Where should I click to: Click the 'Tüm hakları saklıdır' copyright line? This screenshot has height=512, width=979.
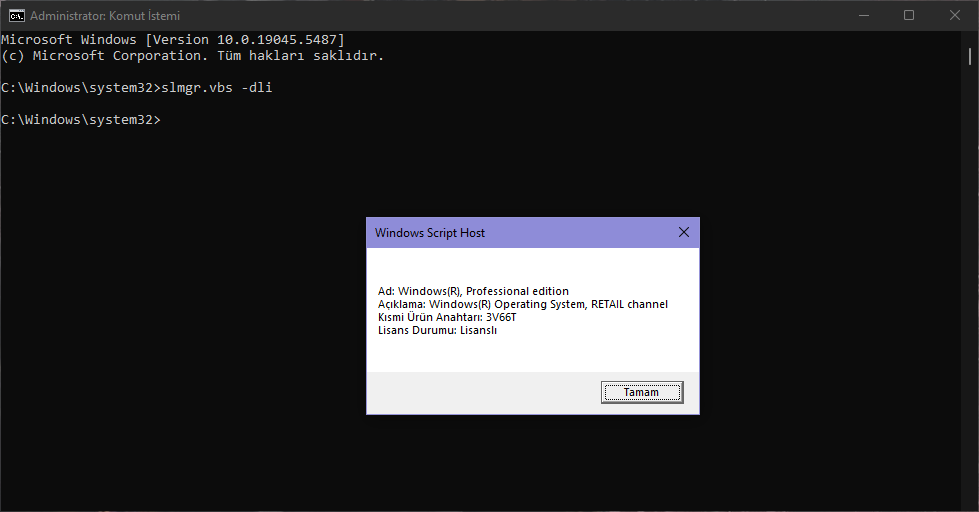pos(192,56)
